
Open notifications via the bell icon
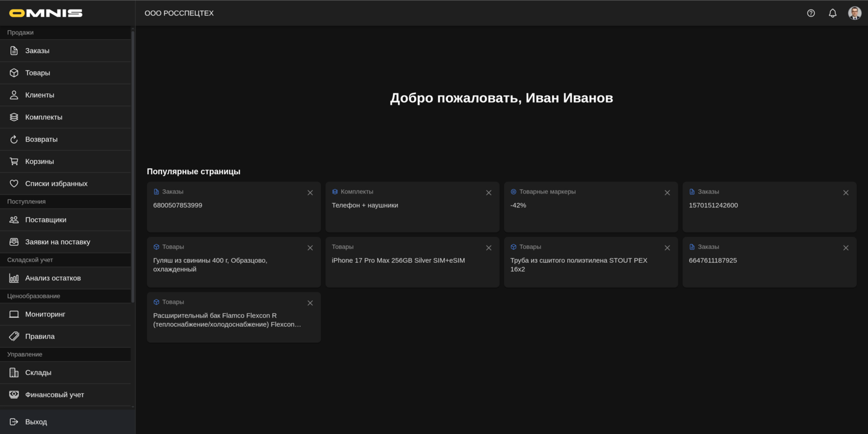tap(832, 13)
